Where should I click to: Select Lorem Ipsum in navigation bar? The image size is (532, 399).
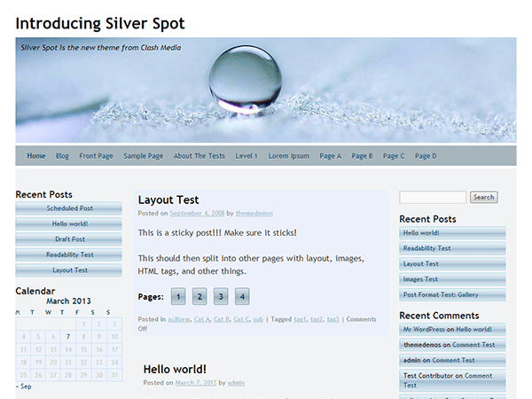tap(289, 156)
